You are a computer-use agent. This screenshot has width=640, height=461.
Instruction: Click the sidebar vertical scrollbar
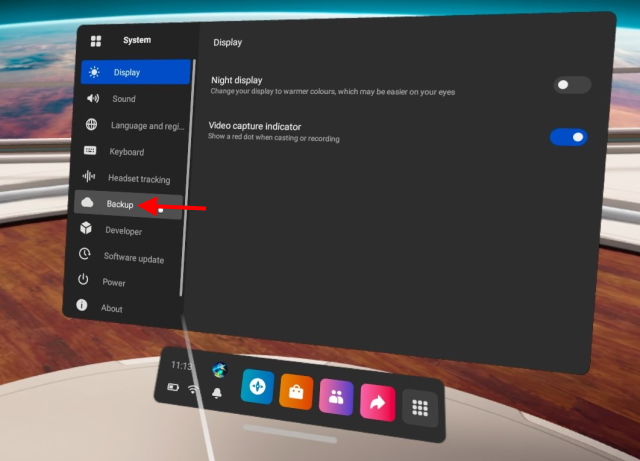pyautogui.click(x=187, y=178)
